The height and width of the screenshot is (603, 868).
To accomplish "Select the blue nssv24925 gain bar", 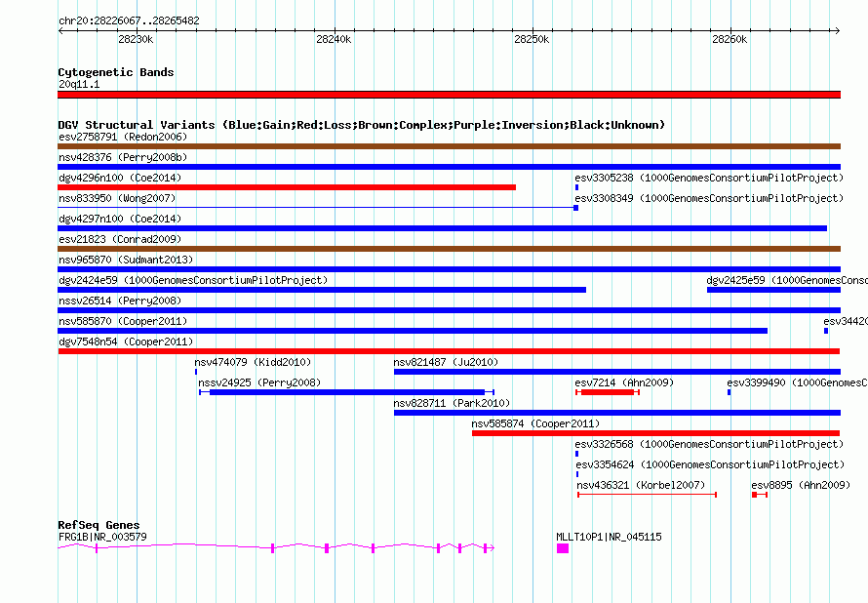I will pos(347,392).
